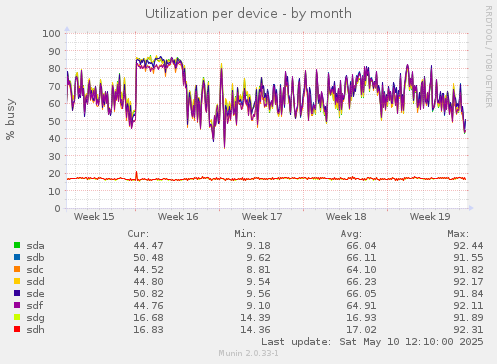The image size is (497, 364).
Task: Click sde current value 50.82
Action: tap(148, 294)
